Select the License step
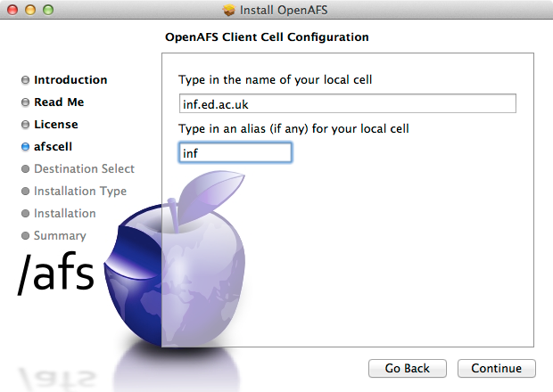This screenshot has height=392, width=553. coord(55,125)
